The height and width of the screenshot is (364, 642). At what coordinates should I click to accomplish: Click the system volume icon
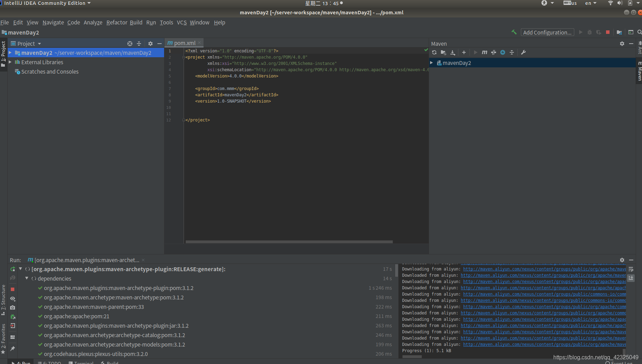pyautogui.click(x=620, y=3)
